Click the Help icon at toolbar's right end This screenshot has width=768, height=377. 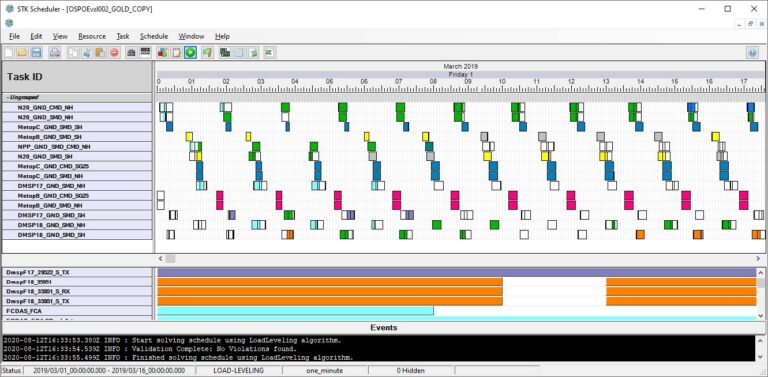coord(753,53)
